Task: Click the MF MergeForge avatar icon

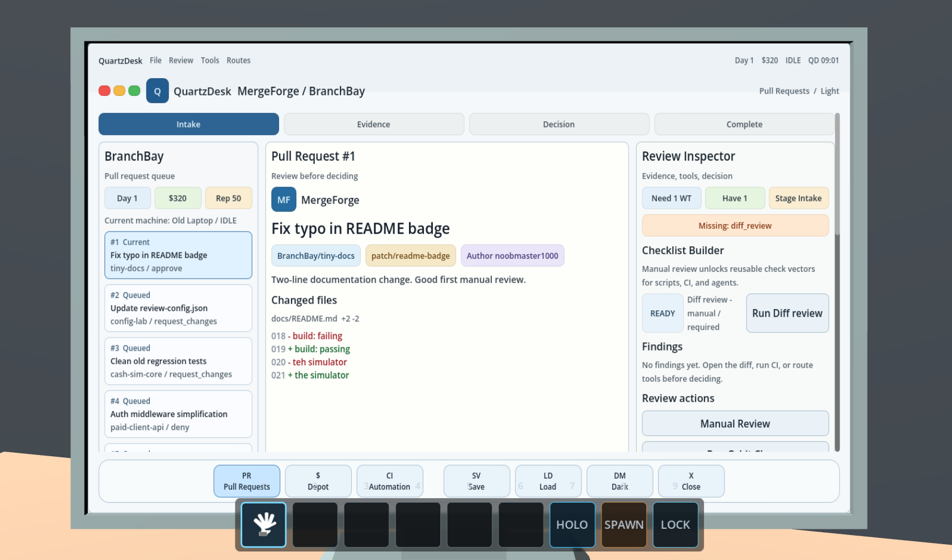Action: (284, 200)
